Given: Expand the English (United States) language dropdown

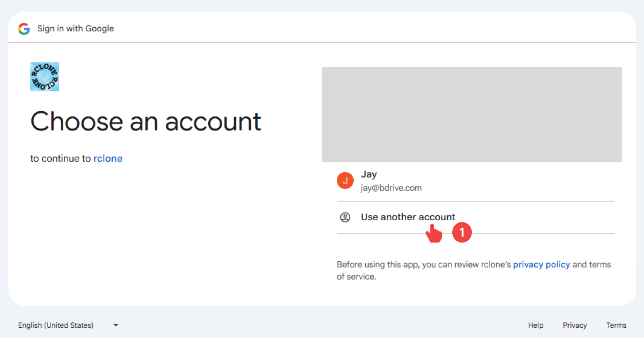Looking at the screenshot, I should point(55,325).
